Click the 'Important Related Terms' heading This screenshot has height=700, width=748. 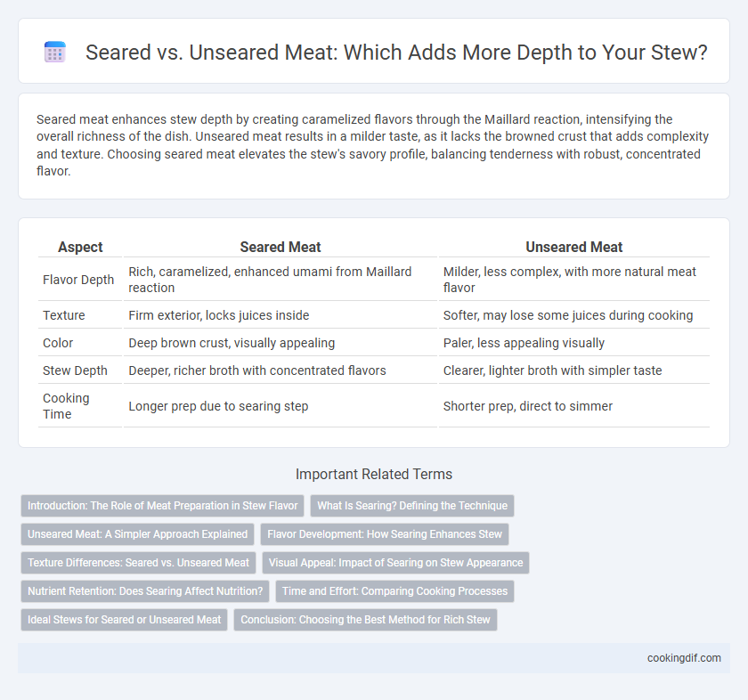pyautogui.click(x=374, y=475)
